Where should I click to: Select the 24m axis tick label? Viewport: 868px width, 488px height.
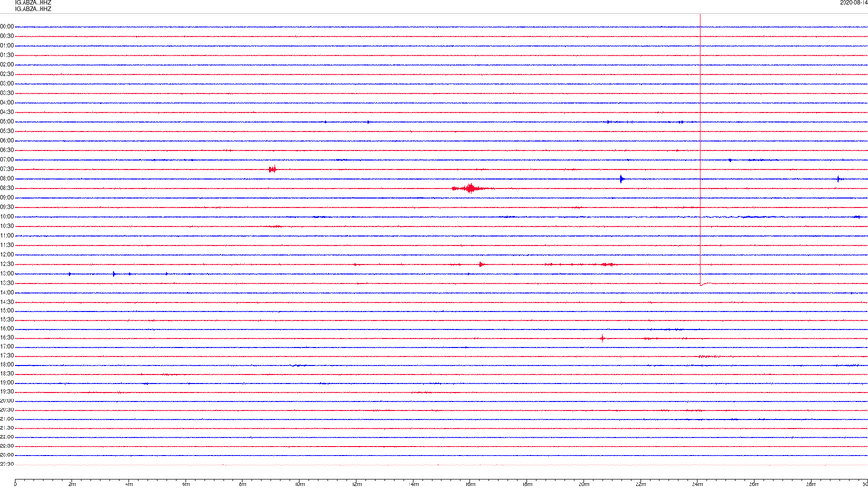point(697,484)
